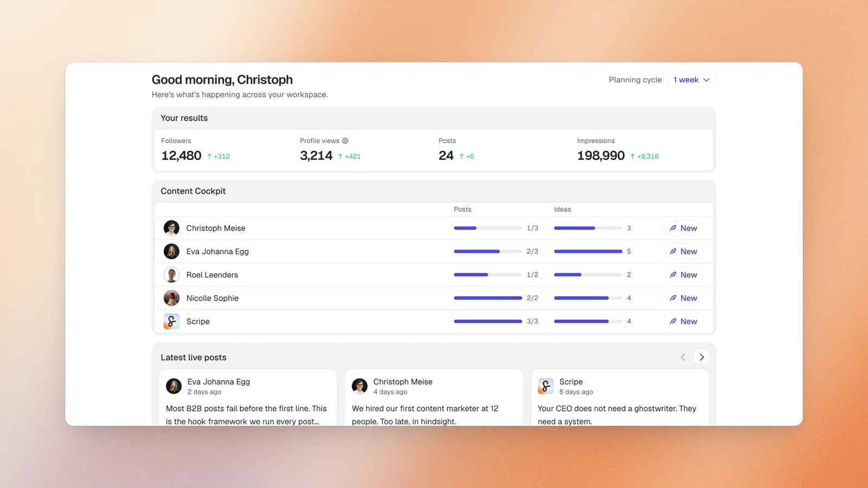
Task: Select the Nicolle Sophie name text
Action: (x=212, y=298)
